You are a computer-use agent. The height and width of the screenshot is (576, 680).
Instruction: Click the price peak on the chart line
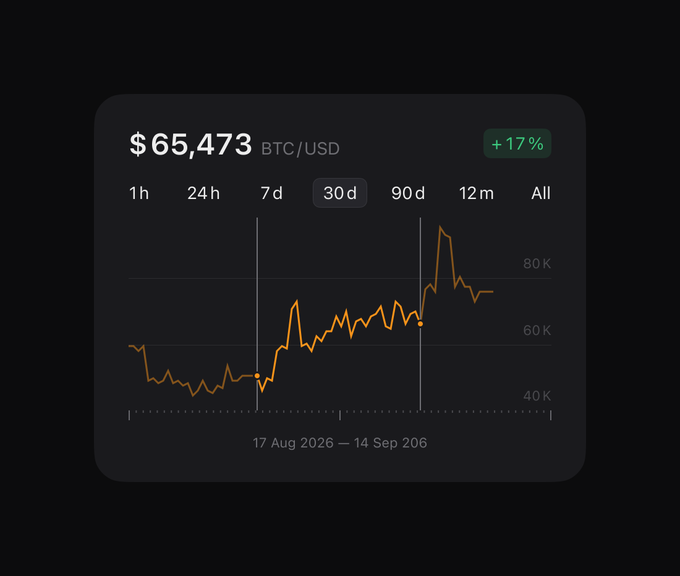tap(440, 227)
